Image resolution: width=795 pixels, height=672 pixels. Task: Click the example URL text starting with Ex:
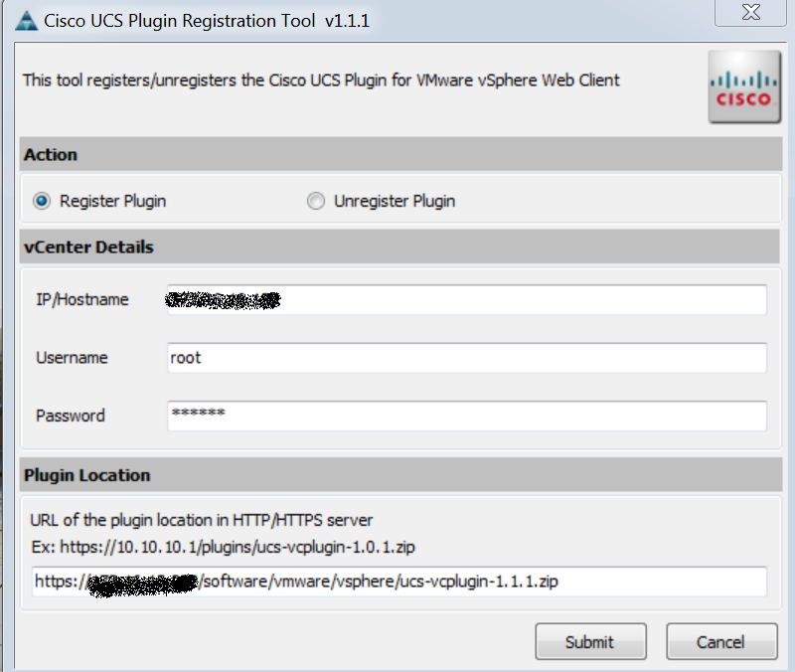pos(223,547)
